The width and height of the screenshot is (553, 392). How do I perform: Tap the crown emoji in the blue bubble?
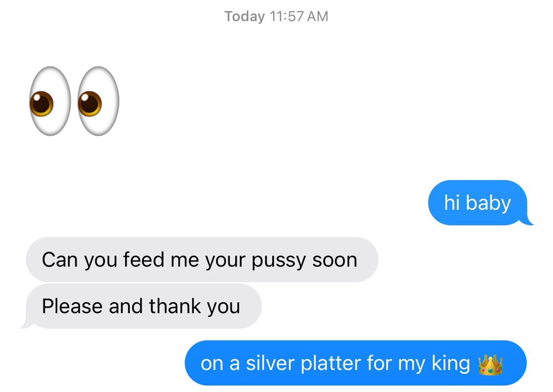tap(490, 364)
